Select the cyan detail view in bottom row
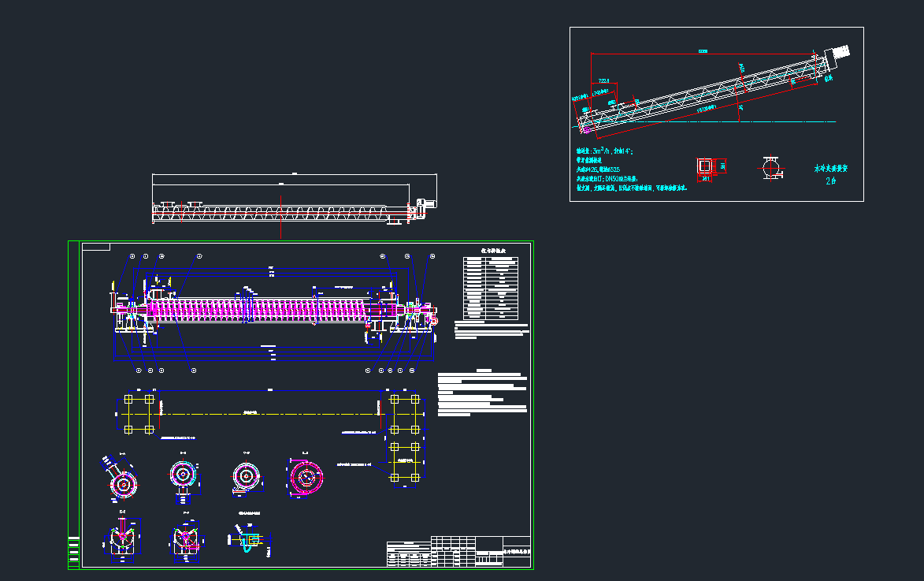This screenshot has width=924, height=581. pyautogui.click(x=248, y=539)
